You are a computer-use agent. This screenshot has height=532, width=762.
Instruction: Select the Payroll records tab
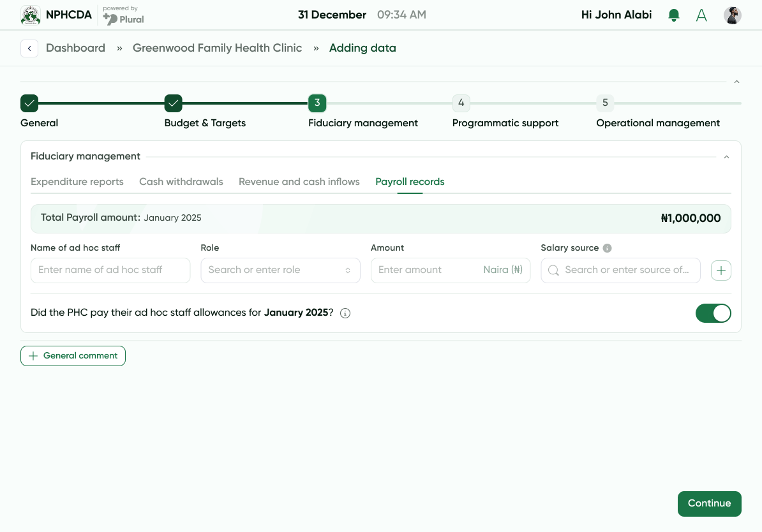pyautogui.click(x=410, y=182)
